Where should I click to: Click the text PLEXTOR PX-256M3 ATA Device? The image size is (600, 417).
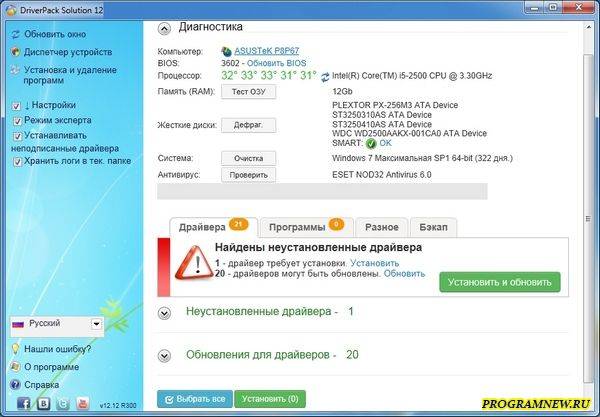click(x=395, y=105)
